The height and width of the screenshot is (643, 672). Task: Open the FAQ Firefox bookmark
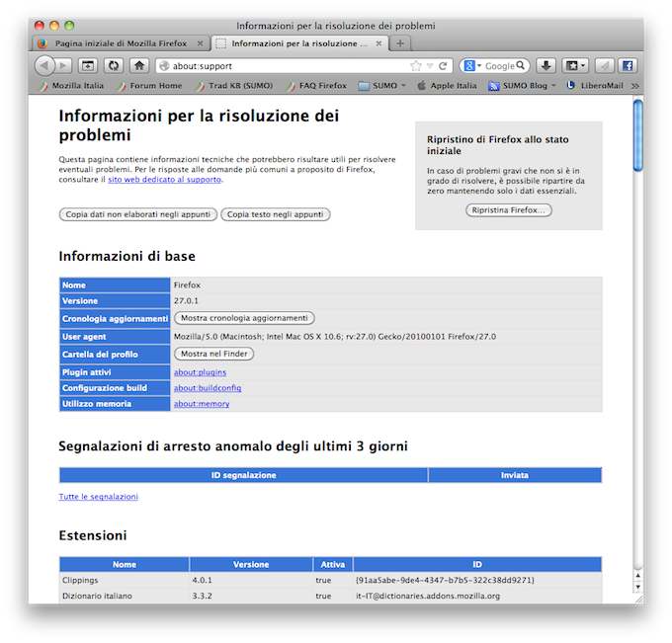316,86
